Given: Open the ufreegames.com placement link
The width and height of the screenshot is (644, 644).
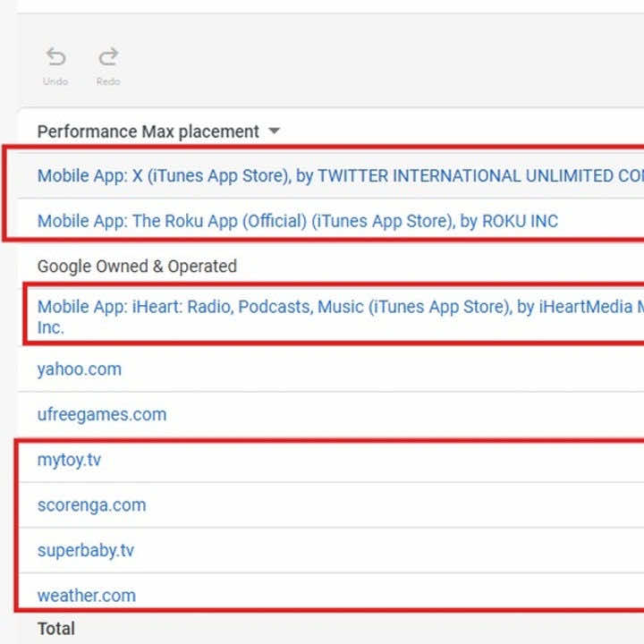Looking at the screenshot, I should [x=102, y=414].
